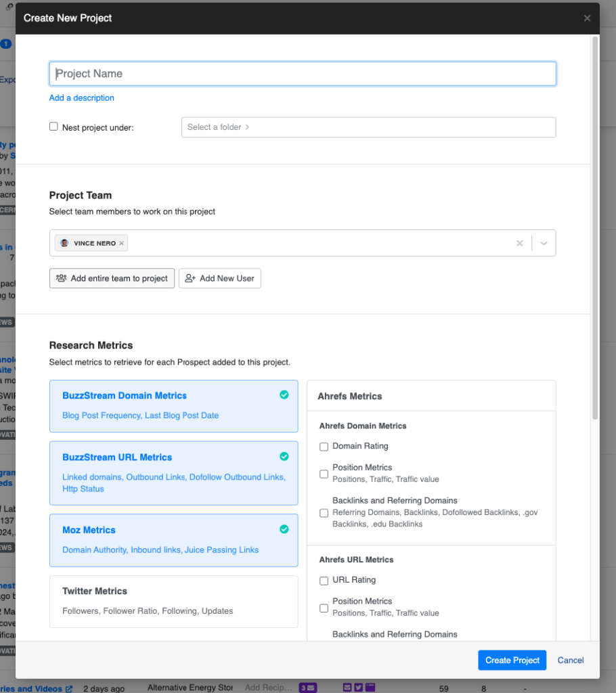The height and width of the screenshot is (693, 616).
Task: Click Vince Nero avatar in team field
Action: pyautogui.click(x=64, y=243)
